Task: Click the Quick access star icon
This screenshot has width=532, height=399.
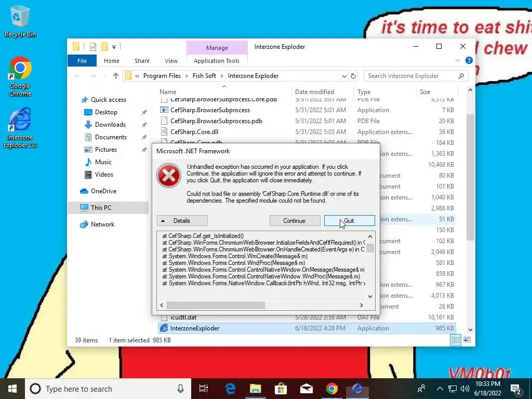Action: (x=85, y=100)
